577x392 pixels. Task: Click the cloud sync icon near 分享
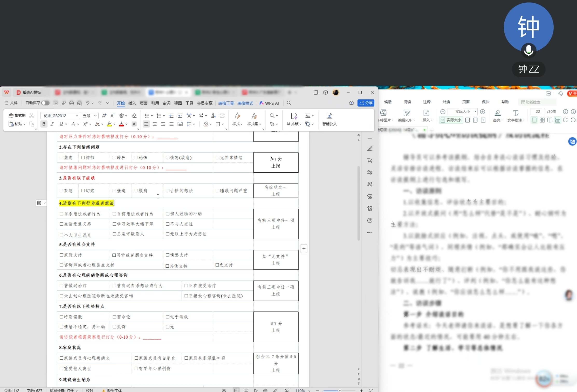point(351,103)
